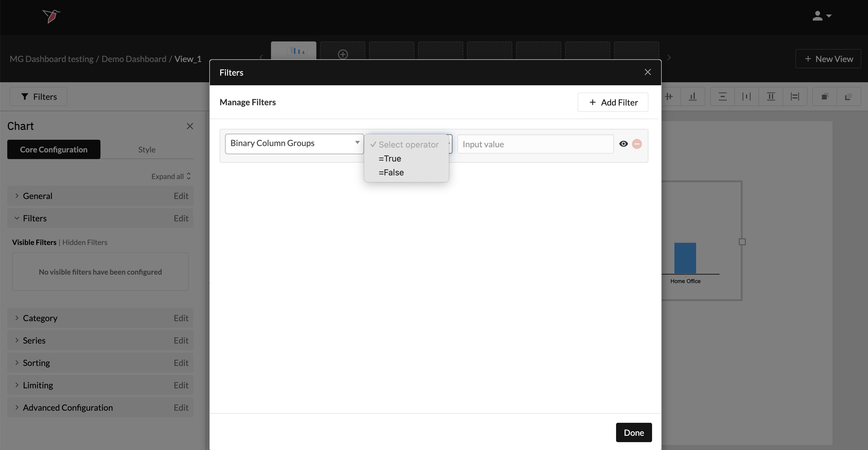
Task: Click the Add Filter button
Action: [x=612, y=103]
